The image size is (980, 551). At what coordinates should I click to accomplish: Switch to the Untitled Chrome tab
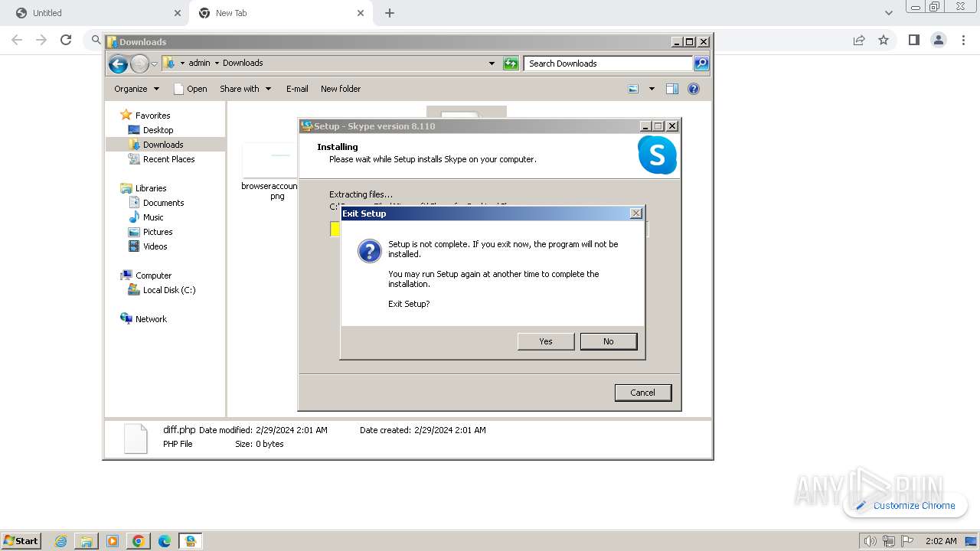click(x=100, y=13)
